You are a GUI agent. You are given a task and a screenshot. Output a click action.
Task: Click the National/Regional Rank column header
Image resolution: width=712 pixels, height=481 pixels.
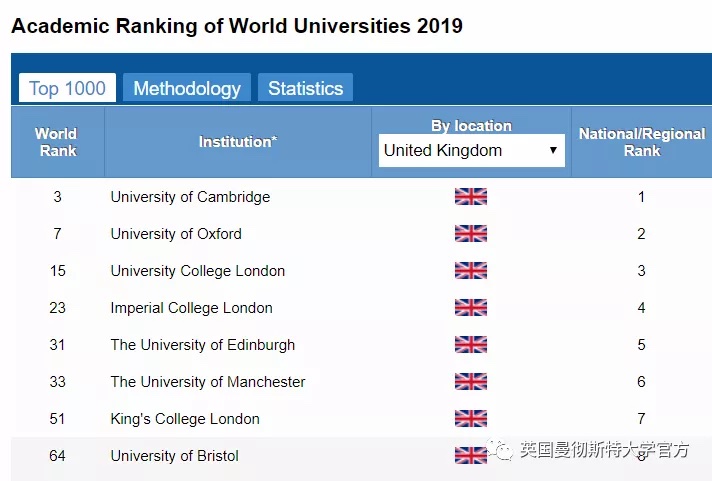point(642,142)
